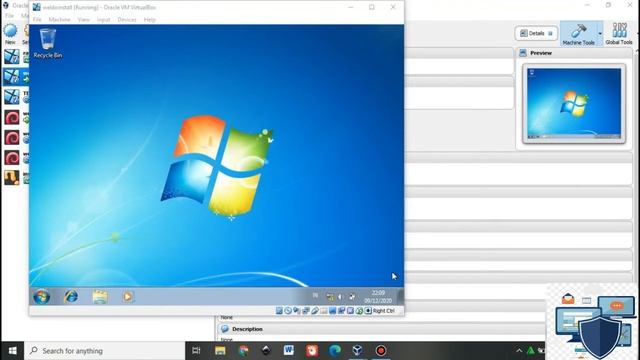Click the green mouse integration icon in the VM status bar
Viewport: 640px width, 360px height.
coord(359,311)
